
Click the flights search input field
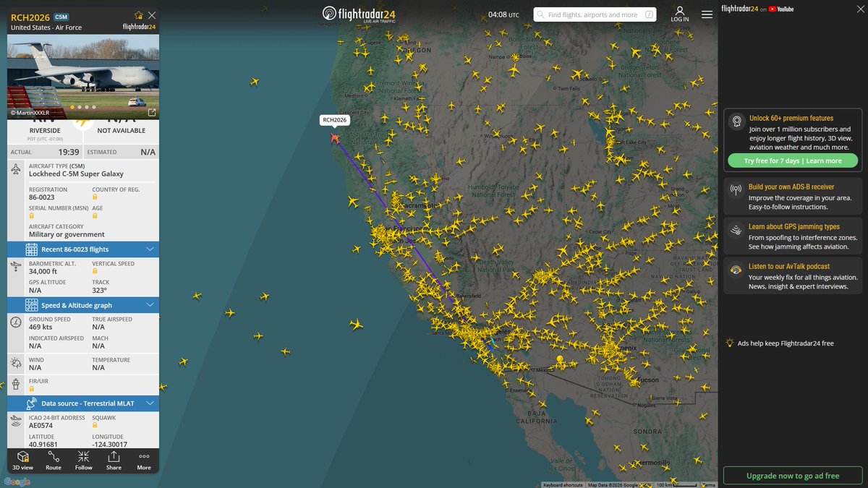(x=593, y=14)
